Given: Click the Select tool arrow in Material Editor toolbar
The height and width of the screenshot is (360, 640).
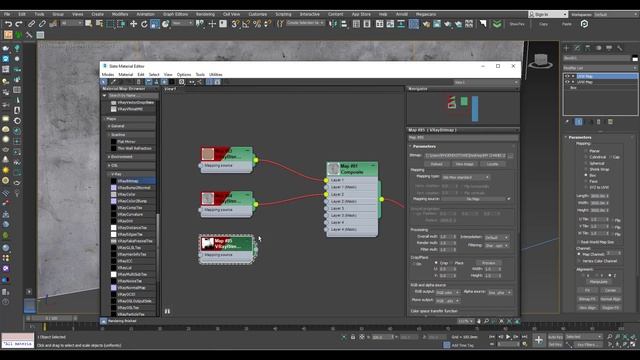Looking at the screenshot, I should point(104,82).
